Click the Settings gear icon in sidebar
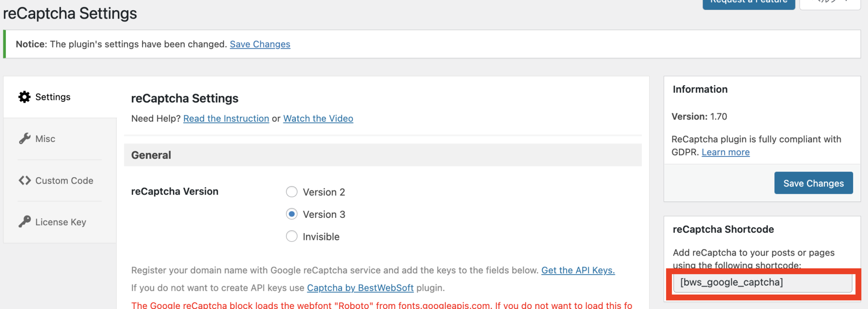 coord(24,97)
